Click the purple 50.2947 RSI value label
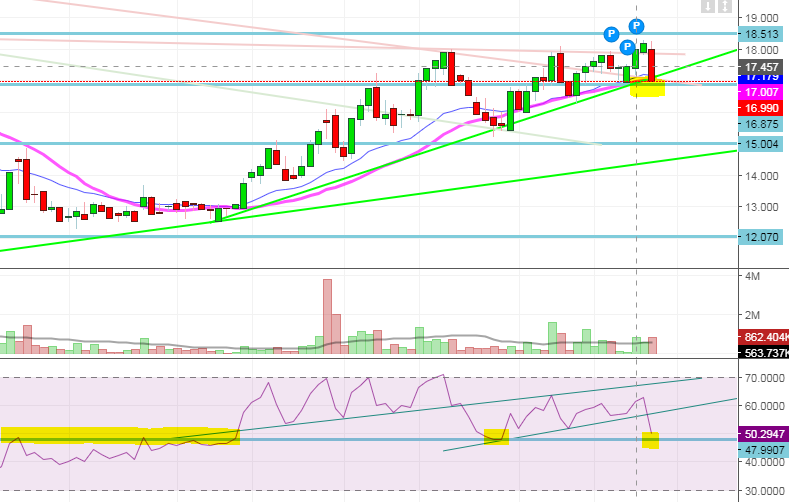 tap(763, 434)
